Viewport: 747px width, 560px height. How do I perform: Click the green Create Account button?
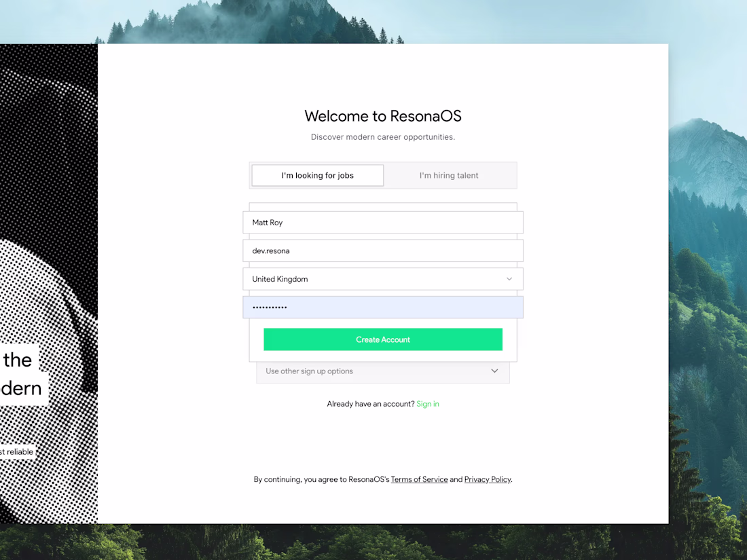pos(383,339)
